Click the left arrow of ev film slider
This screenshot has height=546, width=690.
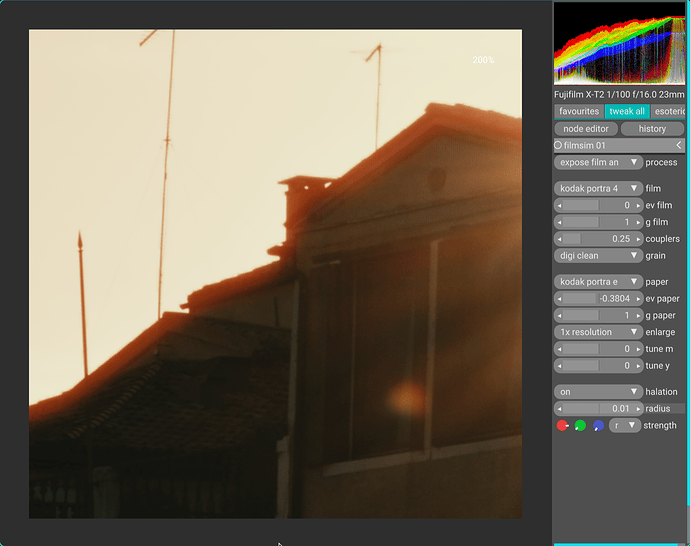point(559,205)
